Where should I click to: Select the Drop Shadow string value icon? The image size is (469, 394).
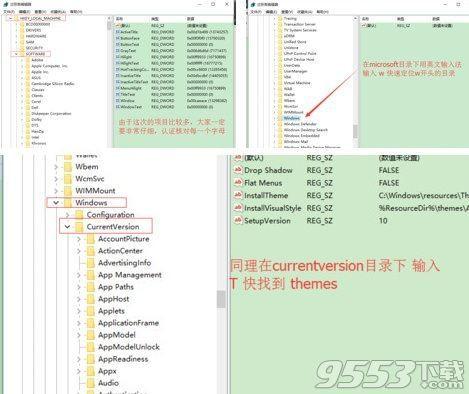point(238,170)
